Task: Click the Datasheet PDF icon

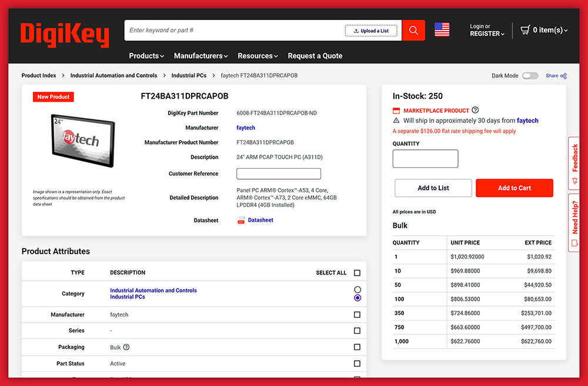Action: tap(241, 220)
